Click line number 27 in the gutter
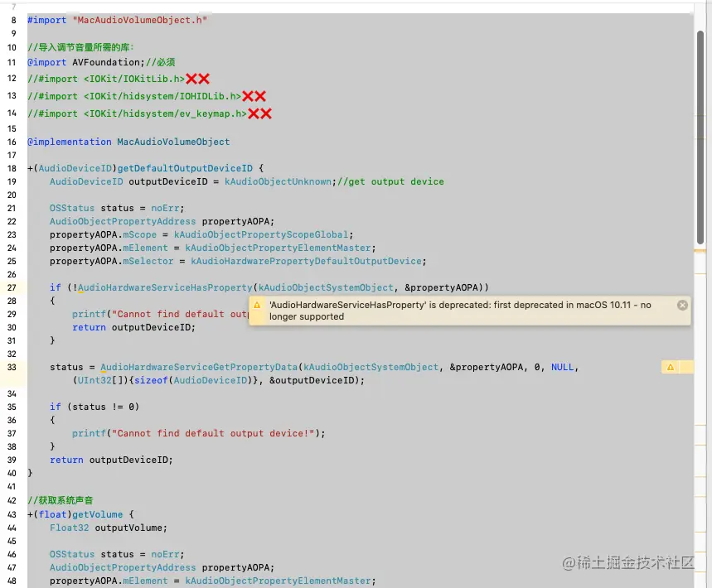 12,287
